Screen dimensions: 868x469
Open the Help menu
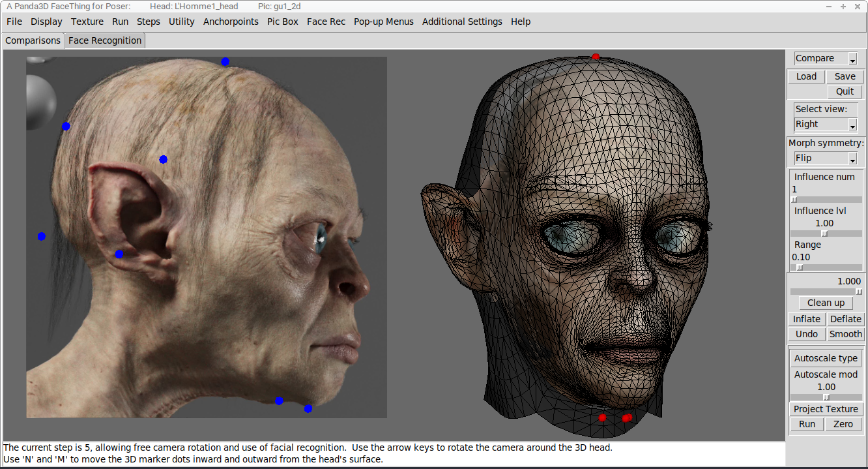[521, 22]
